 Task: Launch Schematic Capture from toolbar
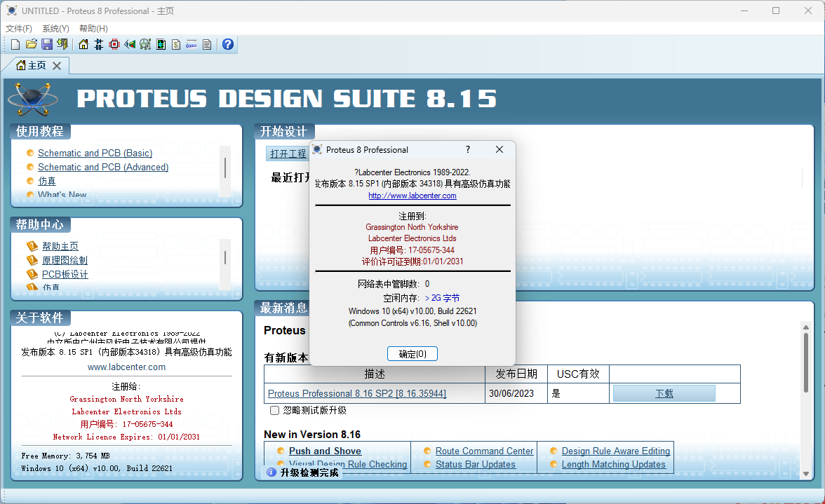[x=98, y=45]
